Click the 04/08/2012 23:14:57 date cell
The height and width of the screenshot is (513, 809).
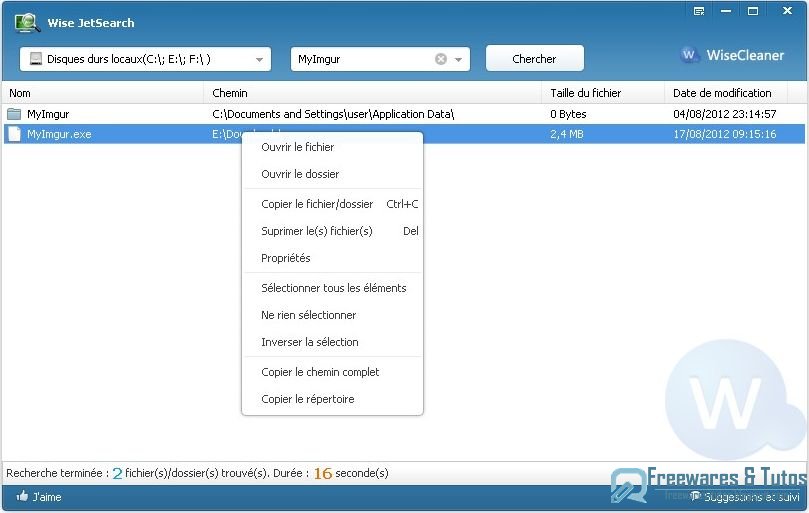coord(724,114)
